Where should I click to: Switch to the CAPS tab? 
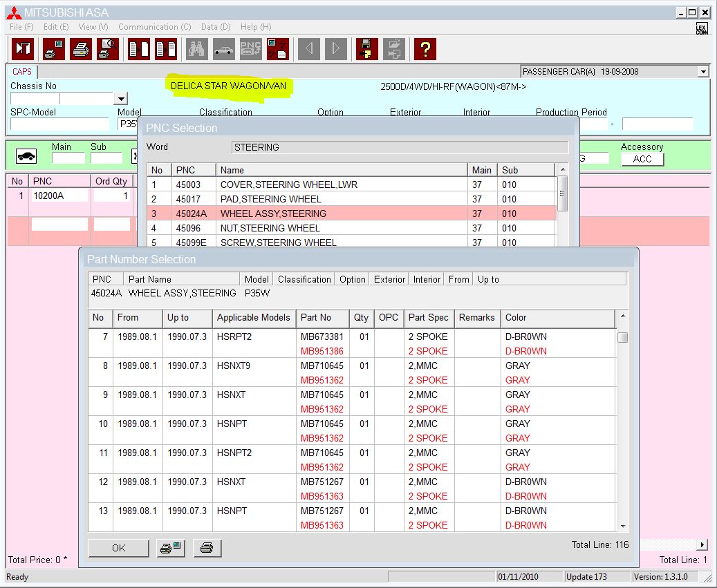point(22,72)
